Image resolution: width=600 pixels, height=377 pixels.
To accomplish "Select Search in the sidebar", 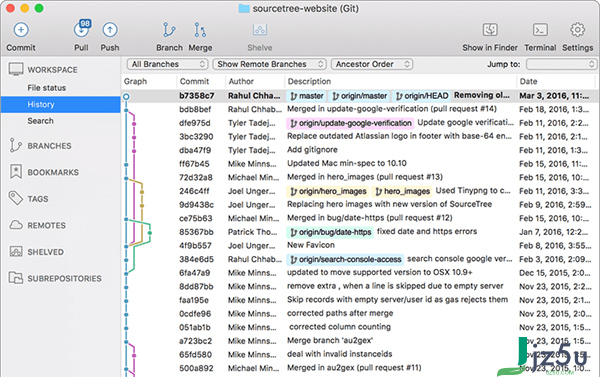I will pyautogui.click(x=40, y=121).
